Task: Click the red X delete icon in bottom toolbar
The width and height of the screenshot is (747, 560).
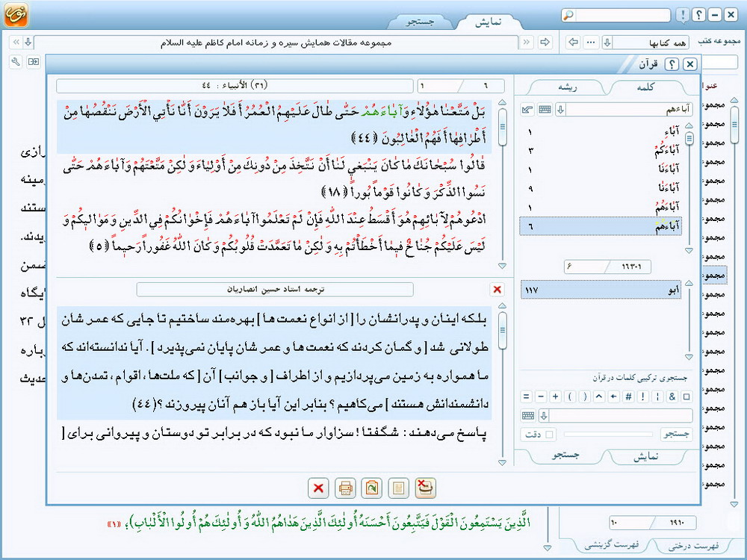Action: [x=318, y=488]
